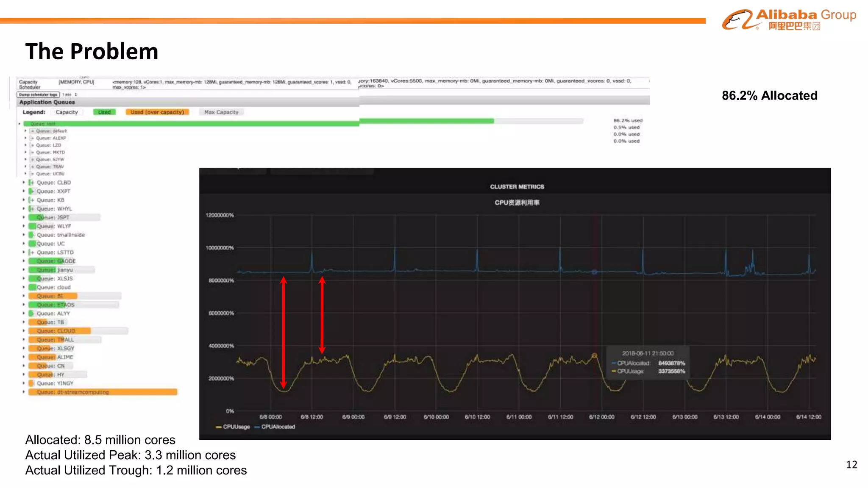The width and height of the screenshot is (868, 488).
Task: Expand the Queue: LZD arrow
Action: [x=25, y=145]
